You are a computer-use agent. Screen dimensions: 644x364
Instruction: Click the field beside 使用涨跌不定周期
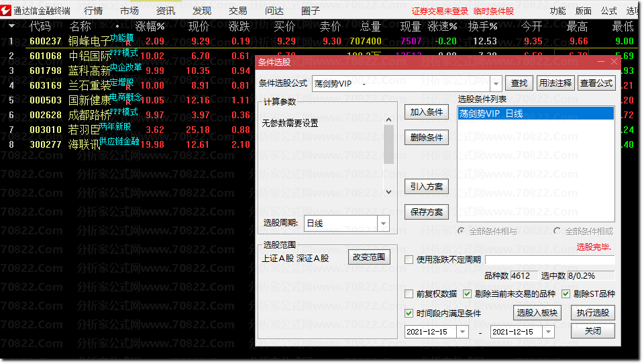pos(549,259)
